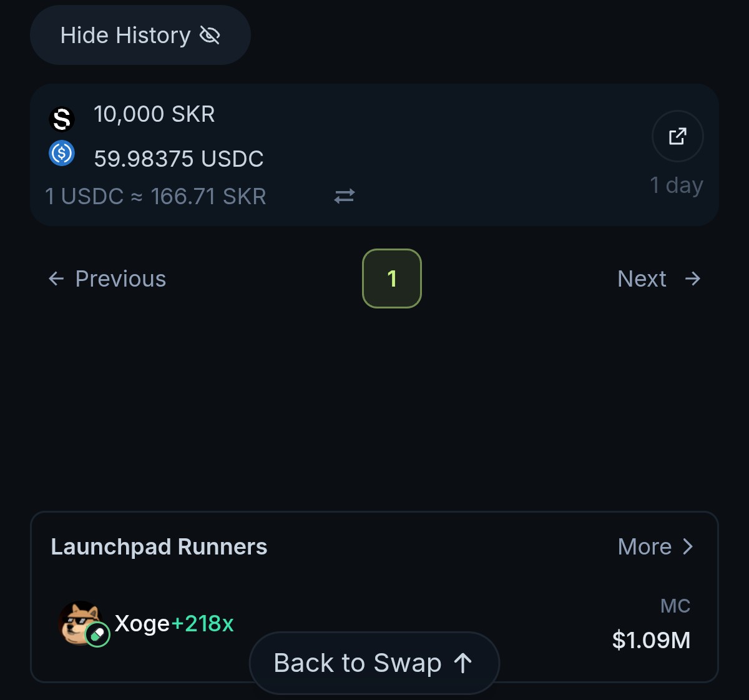Open More launchpad runners
The width and height of the screenshot is (749, 700).
pyautogui.click(x=645, y=547)
